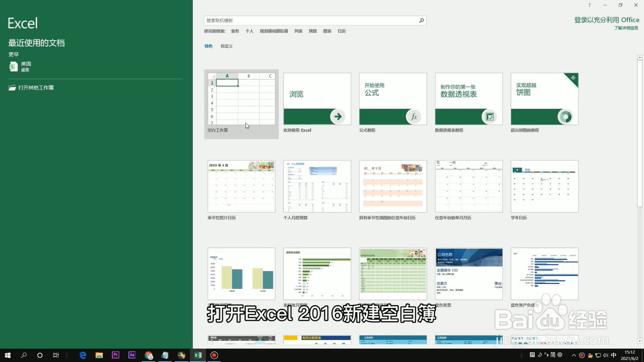The width and height of the screenshot is (644, 362).
Task: Open the 欢迎使用 Excel template
Action: 317,103
